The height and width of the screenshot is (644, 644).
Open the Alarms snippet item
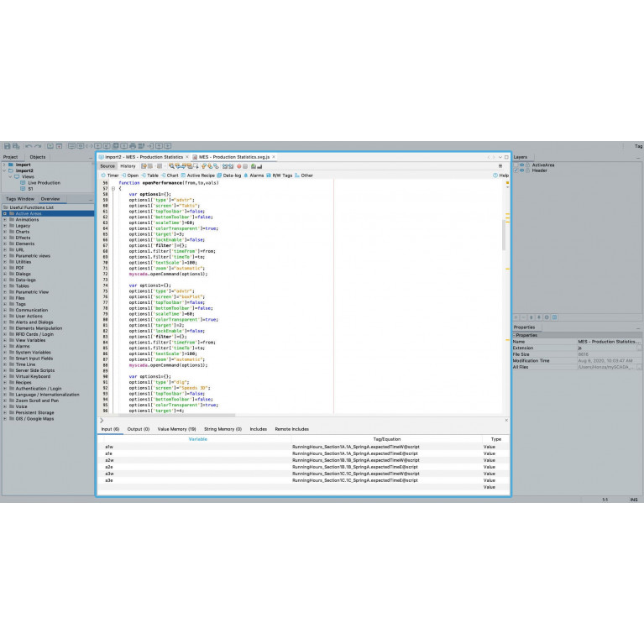254,175
